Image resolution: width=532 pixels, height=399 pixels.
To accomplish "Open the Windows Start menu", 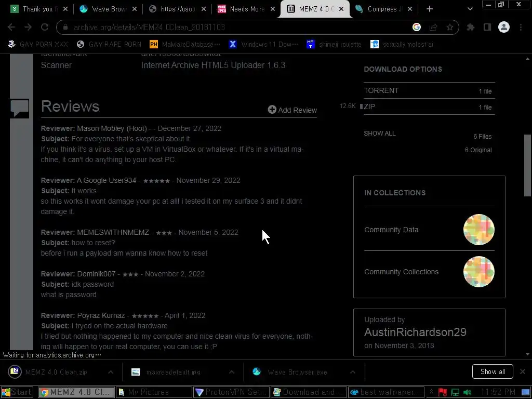I will coord(17,392).
